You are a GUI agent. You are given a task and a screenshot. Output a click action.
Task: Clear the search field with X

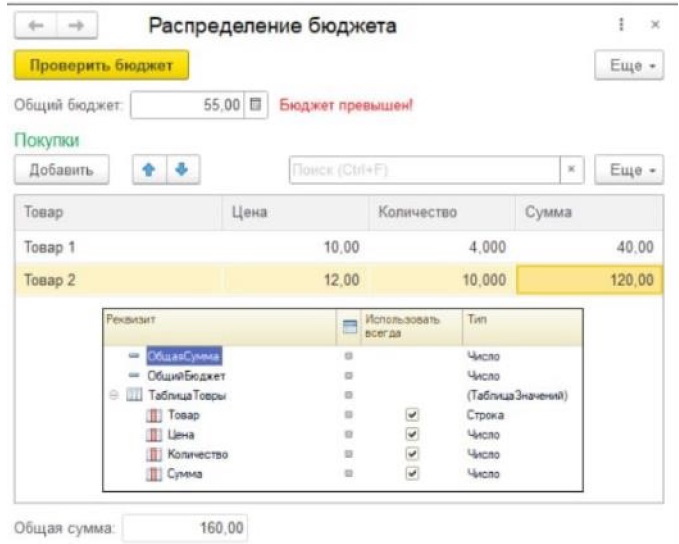[x=570, y=170]
